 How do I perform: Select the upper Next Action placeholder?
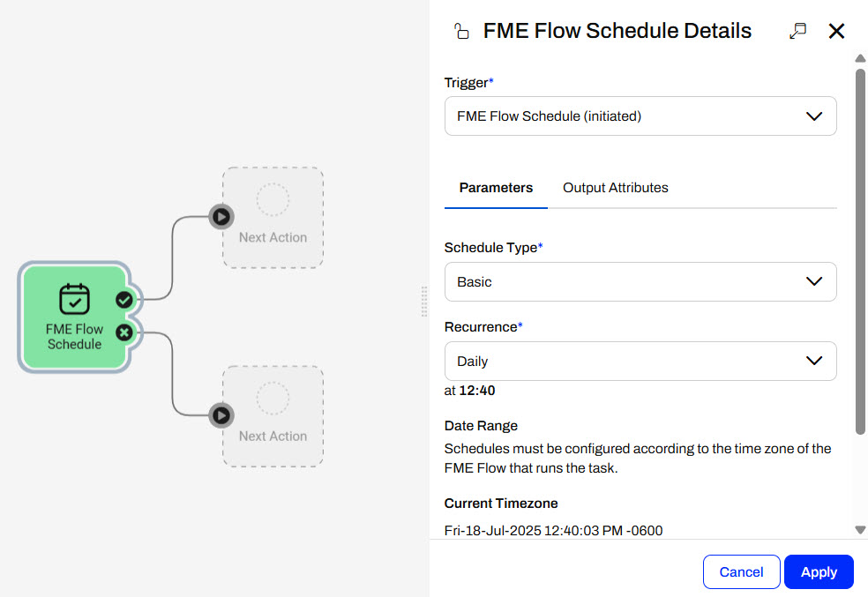[x=273, y=218]
